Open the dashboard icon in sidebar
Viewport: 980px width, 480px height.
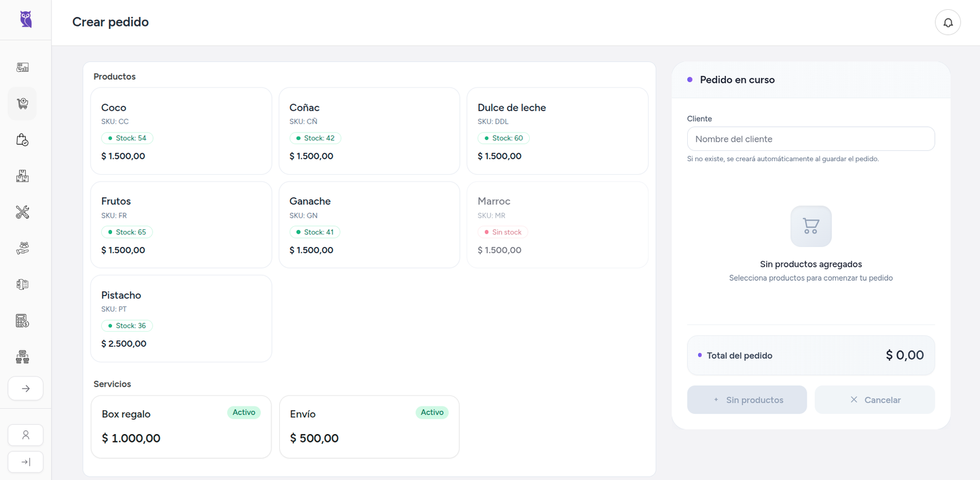pyautogui.click(x=23, y=67)
